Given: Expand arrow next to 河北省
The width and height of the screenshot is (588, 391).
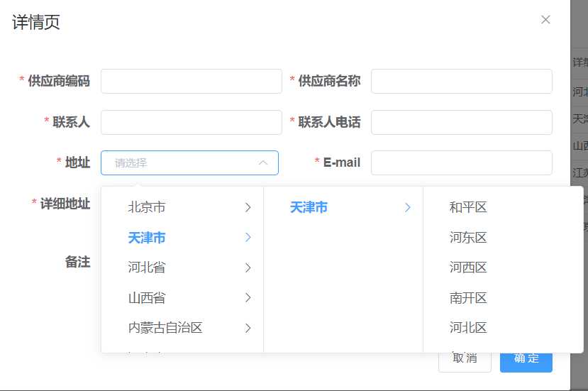Looking at the screenshot, I should coord(248,268).
